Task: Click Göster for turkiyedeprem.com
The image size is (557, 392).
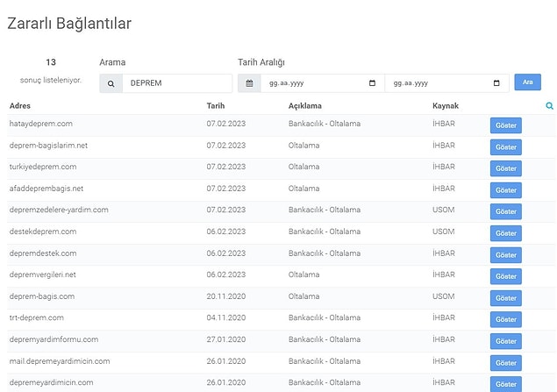Action: [x=506, y=168]
